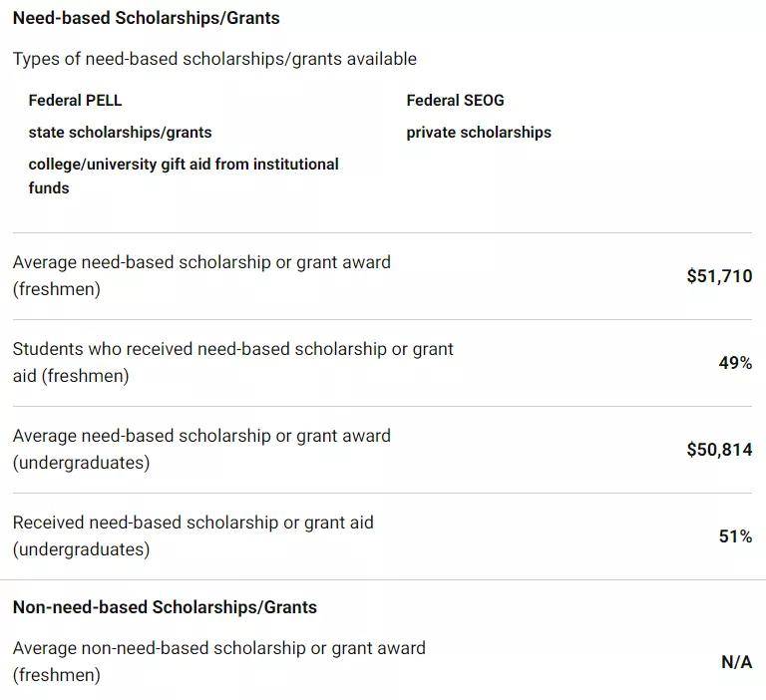Click the Need-based Scholarships/Grants heading

146,18
